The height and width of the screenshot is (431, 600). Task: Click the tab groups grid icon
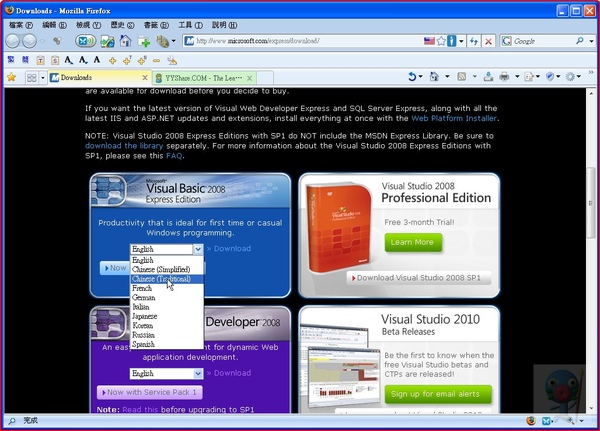click(31, 78)
